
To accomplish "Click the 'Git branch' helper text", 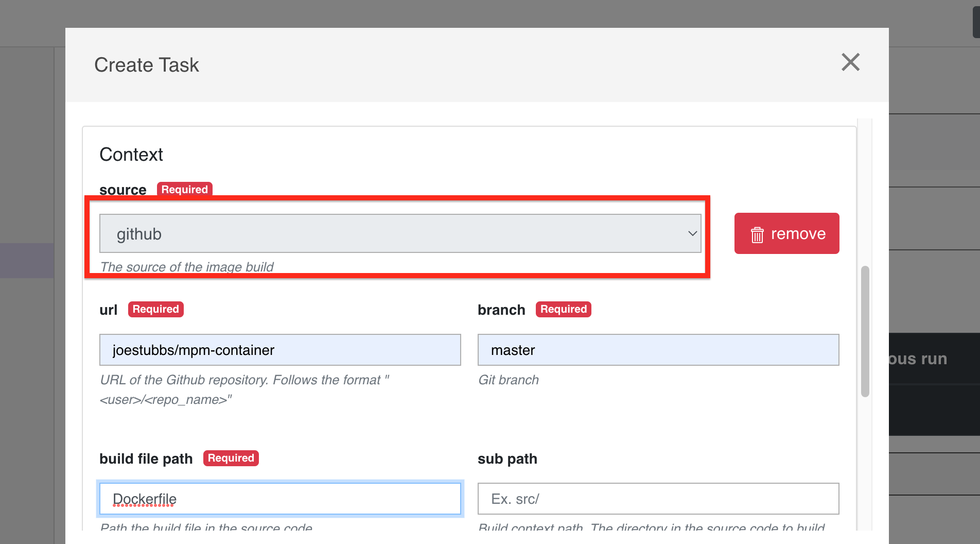I will (509, 380).
